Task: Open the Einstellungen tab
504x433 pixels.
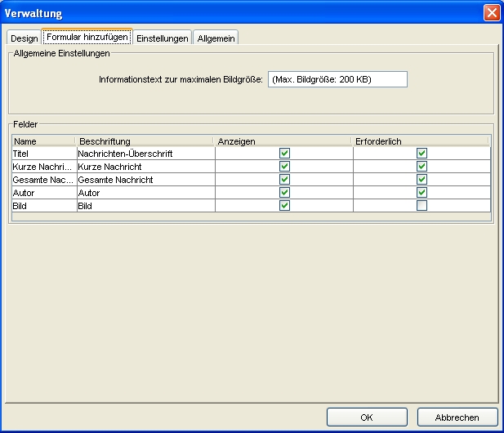Action: (x=163, y=38)
